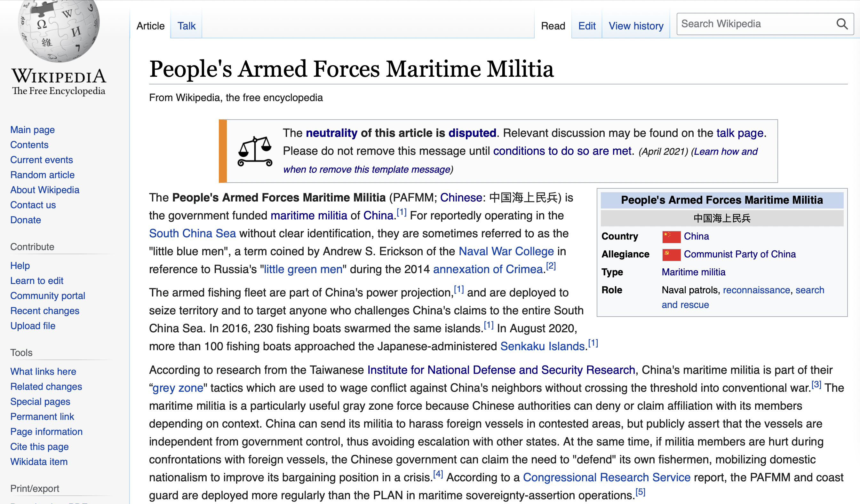Viewport: 860px width, 504px height.
Task: Click the 'Tools' sidebar heading
Action: [x=21, y=352]
